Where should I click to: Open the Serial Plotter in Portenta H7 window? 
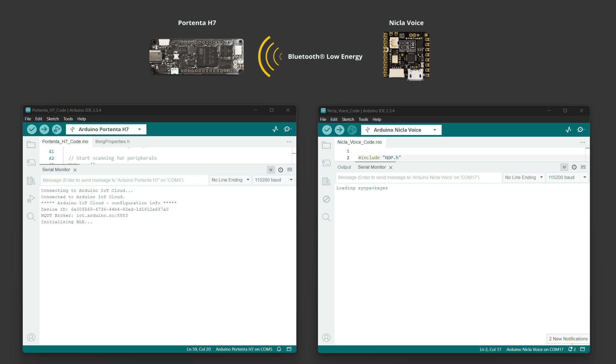[275, 129]
